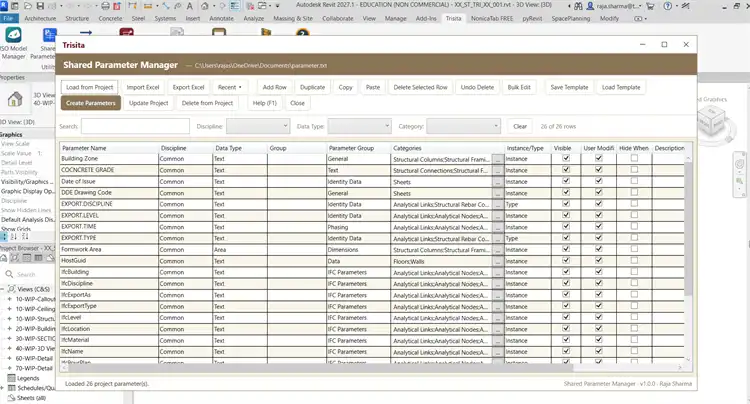Image resolution: width=750 pixels, height=404 pixels.
Task: Open the NonicaTab FREE ribbon tab
Action: click(492, 18)
